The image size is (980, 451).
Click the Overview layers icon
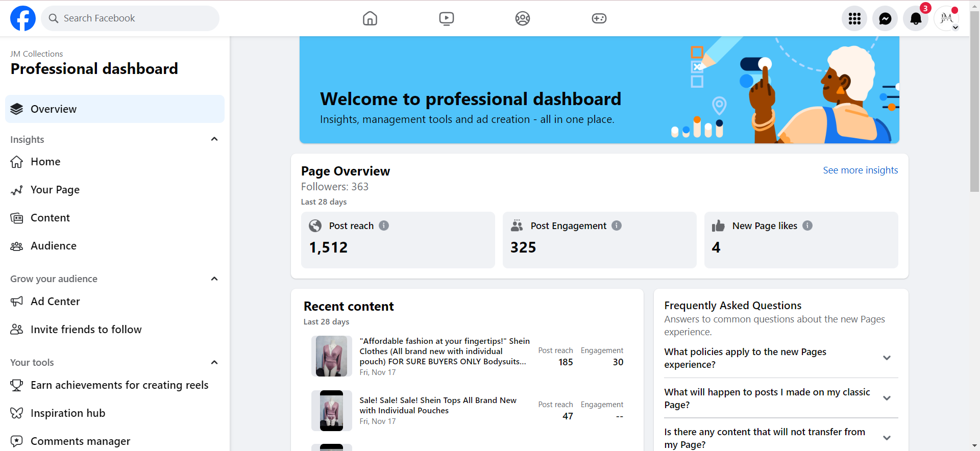[x=17, y=109]
